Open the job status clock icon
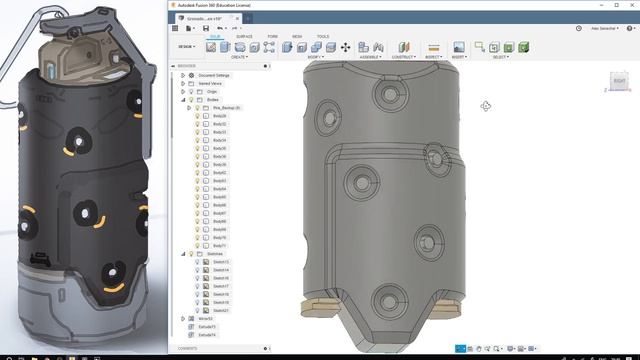 click(x=578, y=28)
